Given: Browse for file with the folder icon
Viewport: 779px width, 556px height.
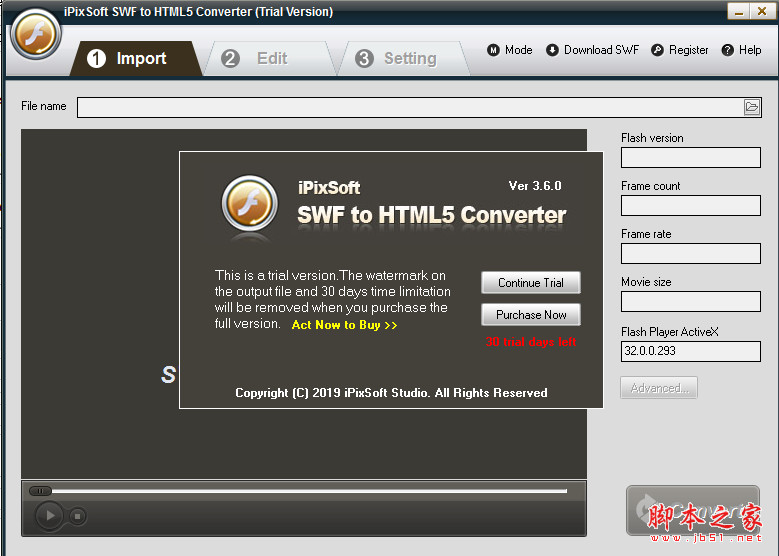Looking at the screenshot, I should (752, 107).
